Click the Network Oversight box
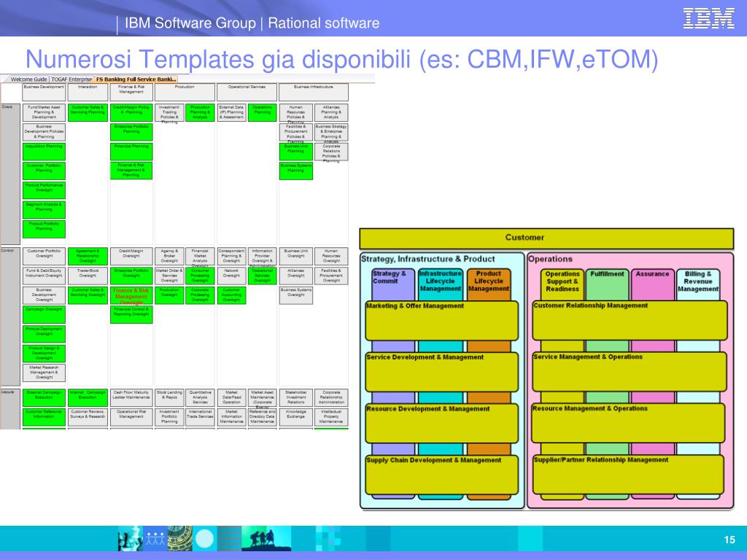The image size is (747, 560). pos(231,276)
